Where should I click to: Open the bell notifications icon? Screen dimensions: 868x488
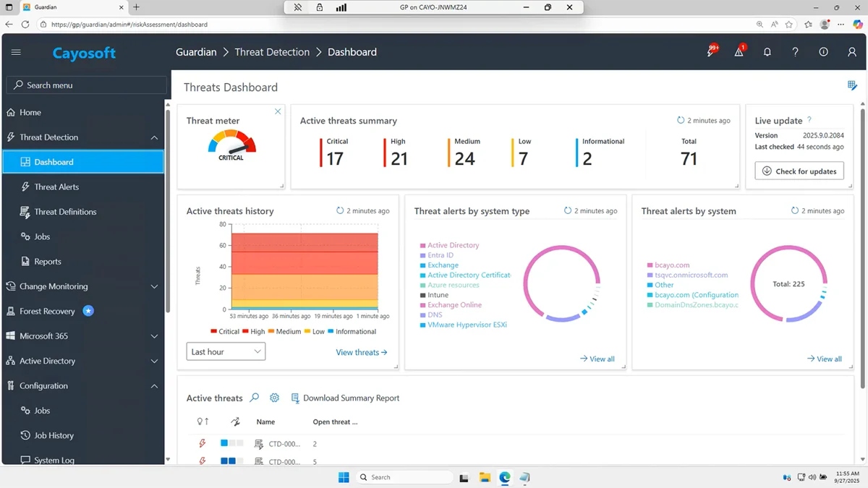767,51
